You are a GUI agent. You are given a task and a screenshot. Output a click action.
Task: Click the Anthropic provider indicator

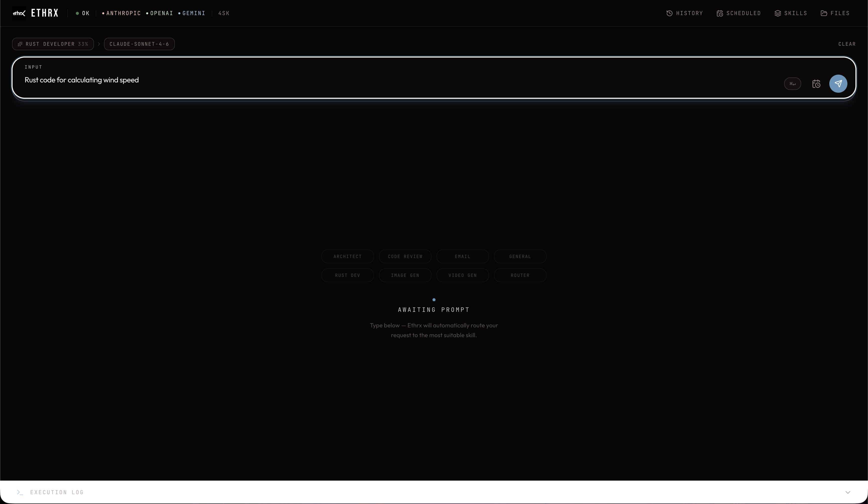click(x=121, y=13)
